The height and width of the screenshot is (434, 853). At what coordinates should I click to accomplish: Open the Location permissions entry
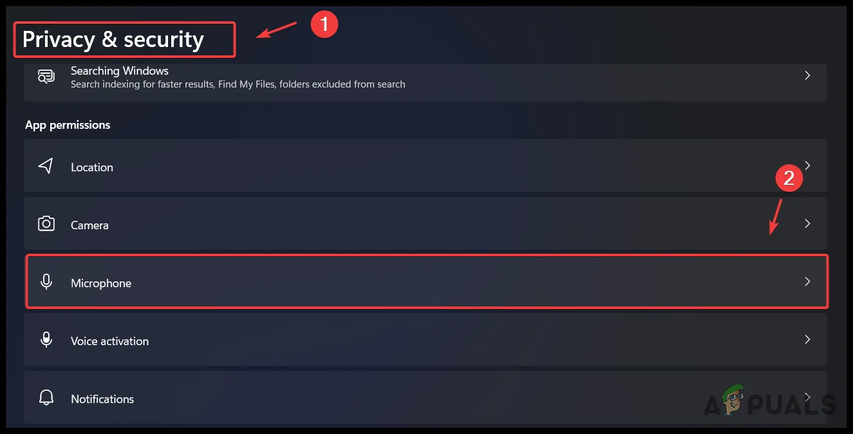click(425, 165)
